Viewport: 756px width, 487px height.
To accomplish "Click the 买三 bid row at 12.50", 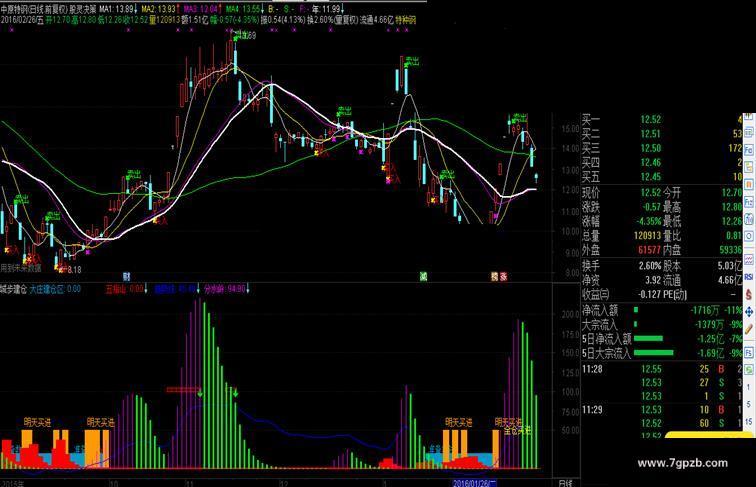I will 662,148.
